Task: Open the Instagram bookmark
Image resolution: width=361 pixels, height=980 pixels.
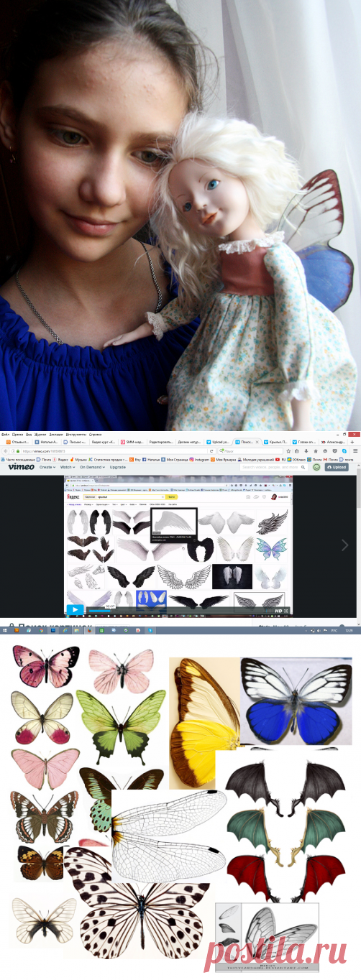Action: pyautogui.click(x=199, y=458)
